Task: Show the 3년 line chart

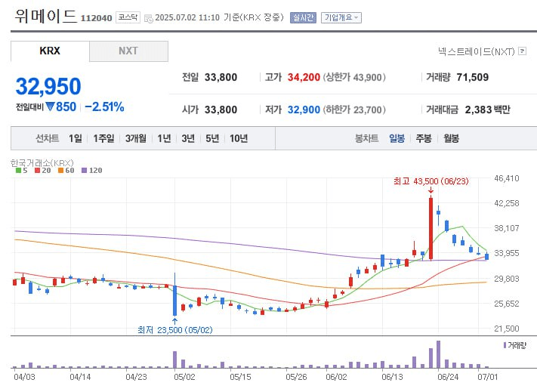Action: coord(188,138)
